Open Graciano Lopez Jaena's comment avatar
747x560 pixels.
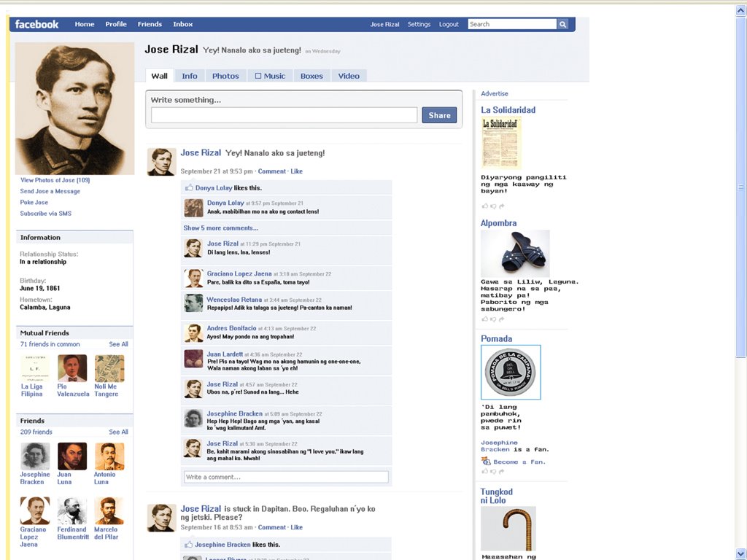coord(193,278)
